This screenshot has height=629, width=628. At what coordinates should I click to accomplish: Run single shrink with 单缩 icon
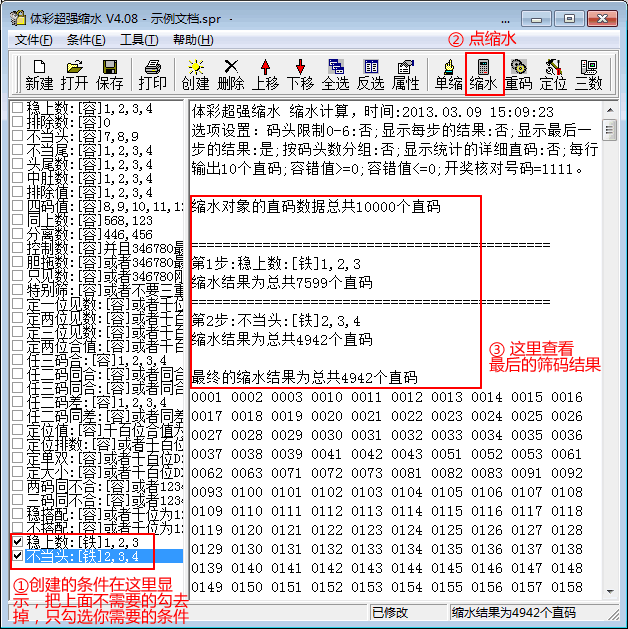(449, 75)
